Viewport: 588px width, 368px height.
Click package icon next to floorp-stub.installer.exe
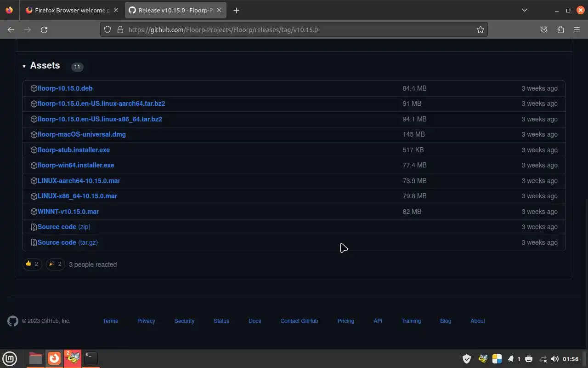pyautogui.click(x=34, y=150)
